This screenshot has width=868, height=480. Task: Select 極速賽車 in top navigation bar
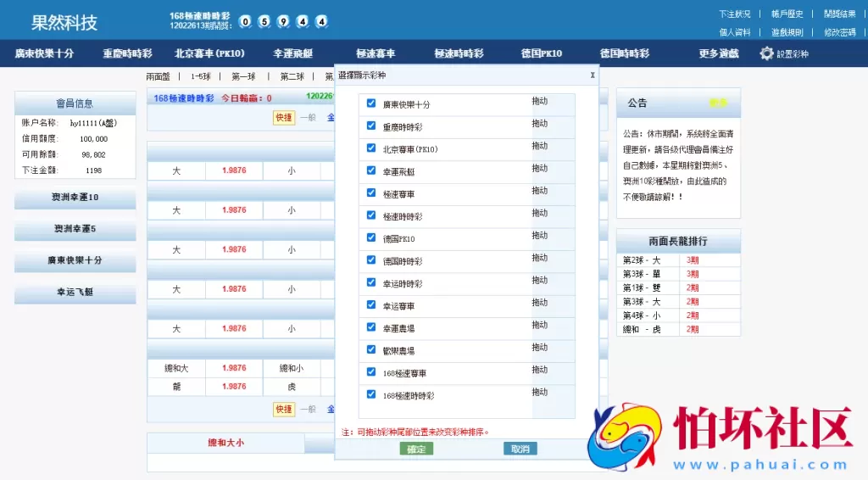coord(376,53)
